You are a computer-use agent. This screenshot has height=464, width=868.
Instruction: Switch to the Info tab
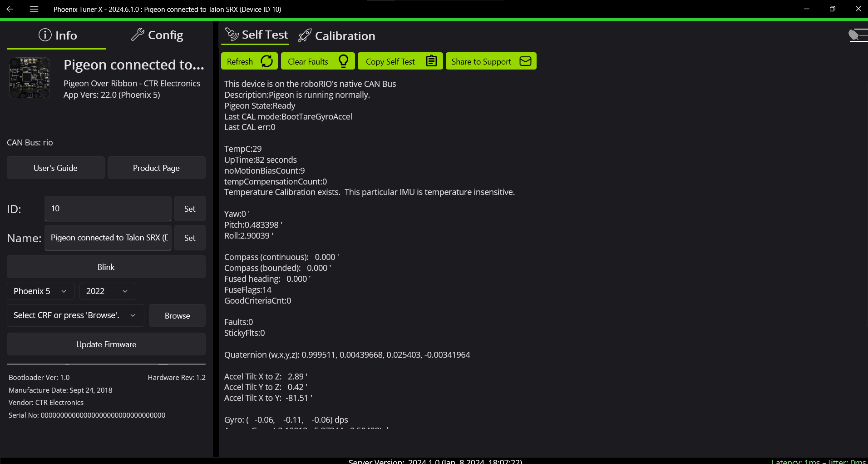[57, 35]
